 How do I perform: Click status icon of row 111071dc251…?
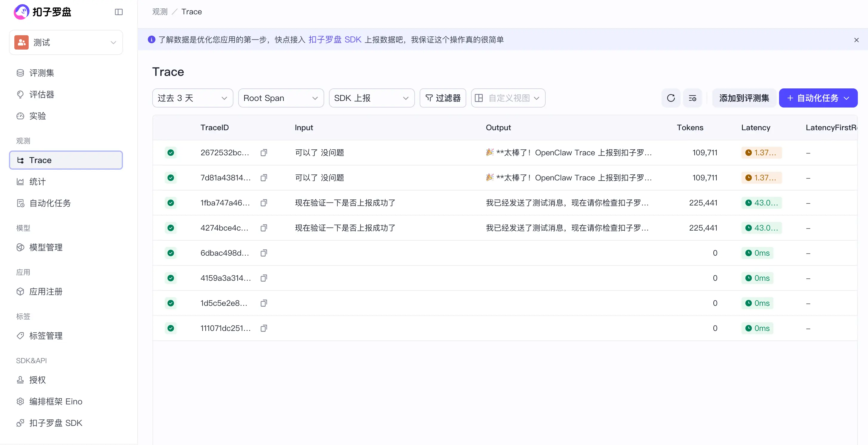(x=171, y=328)
